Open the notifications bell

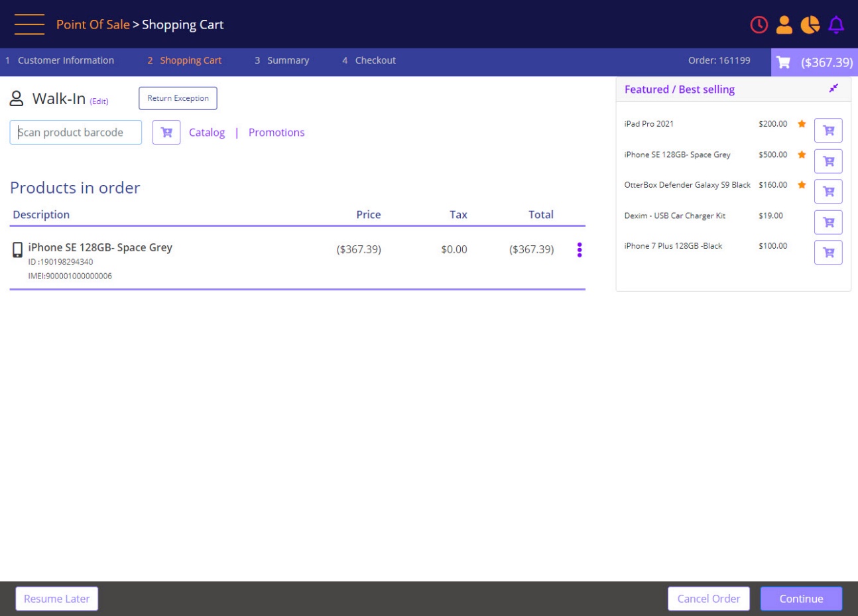point(836,25)
